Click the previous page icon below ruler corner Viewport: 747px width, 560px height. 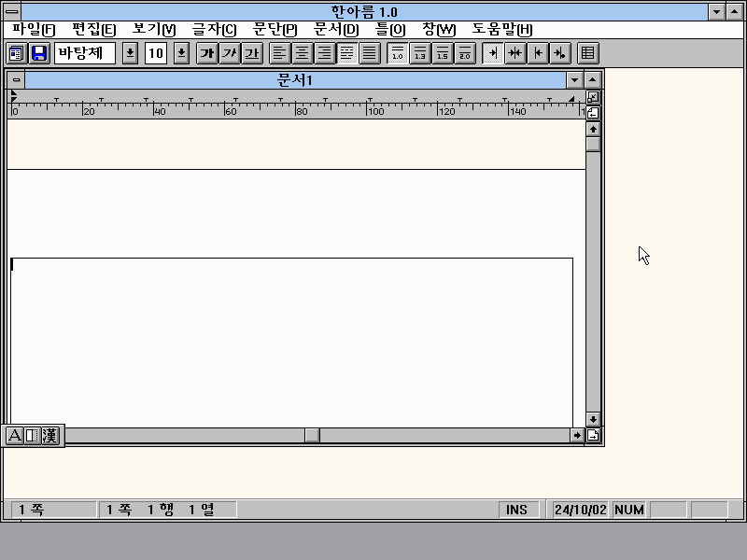593,113
